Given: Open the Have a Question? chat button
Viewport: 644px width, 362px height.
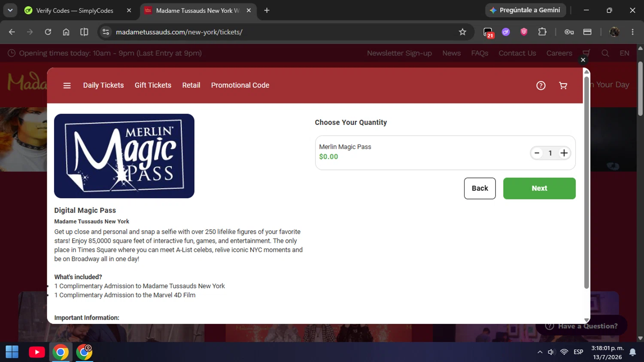Looking at the screenshot, I should tap(581, 326).
